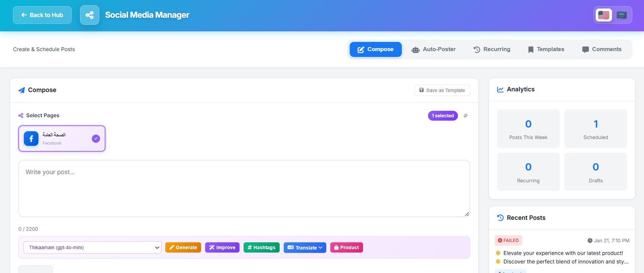This screenshot has width=644, height=273.
Task: Click the share icon beside Social Media Manager
Action: coord(89,15)
